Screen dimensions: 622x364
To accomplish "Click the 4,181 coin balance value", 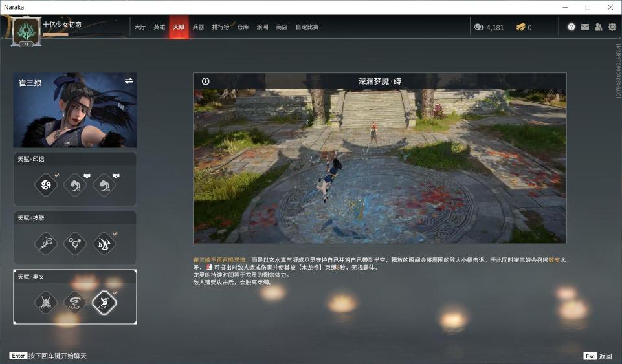I will [x=494, y=27].
